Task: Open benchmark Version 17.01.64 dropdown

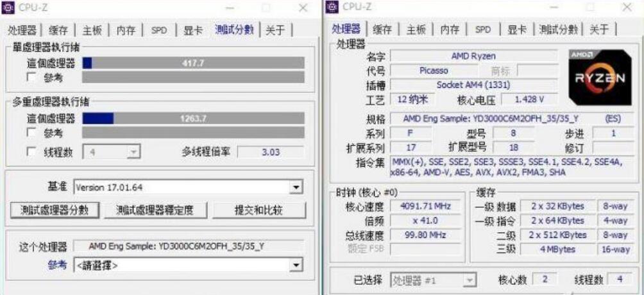Action: (x=189, y=187)
